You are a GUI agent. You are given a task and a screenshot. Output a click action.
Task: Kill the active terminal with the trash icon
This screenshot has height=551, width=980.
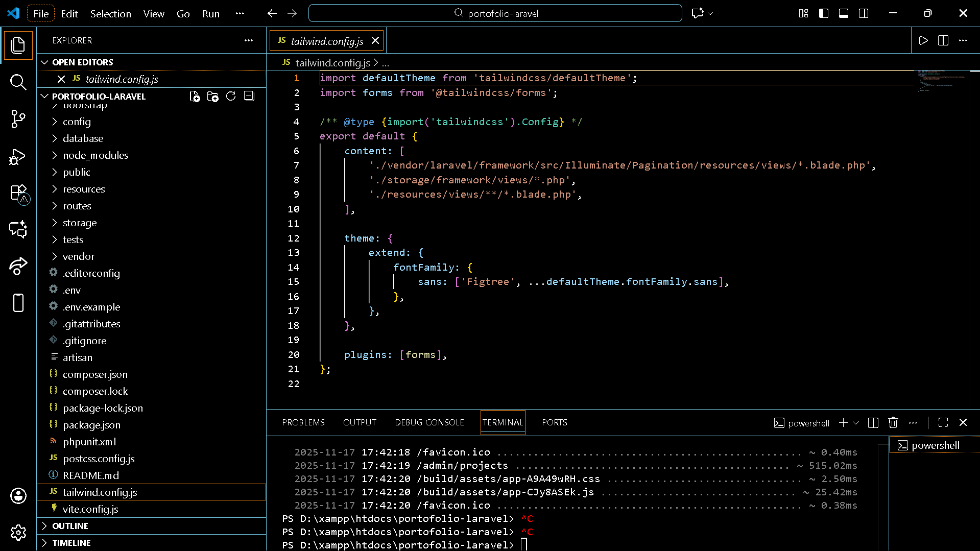click(893, 422)
